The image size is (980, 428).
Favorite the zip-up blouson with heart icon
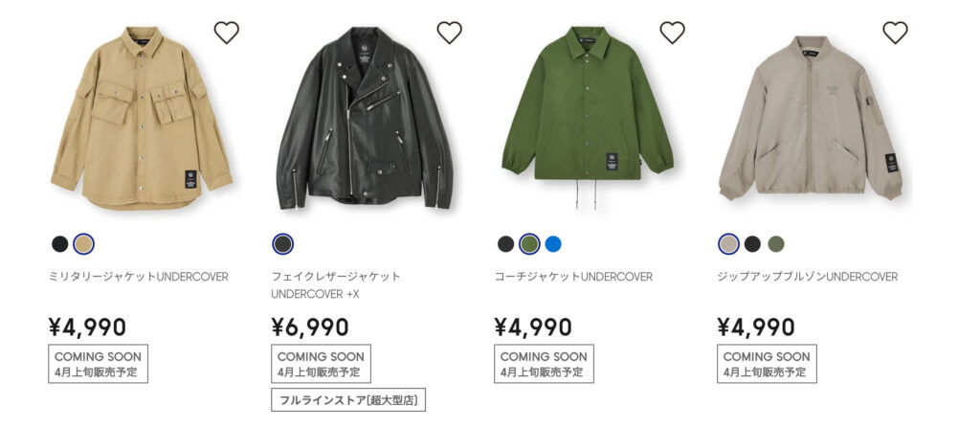point(895,33)
